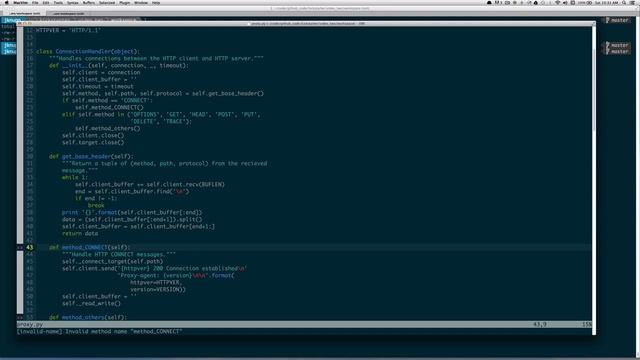Open the Apple menu
The height and width of the screenshot is (360, 640).
tap(7, 2)
